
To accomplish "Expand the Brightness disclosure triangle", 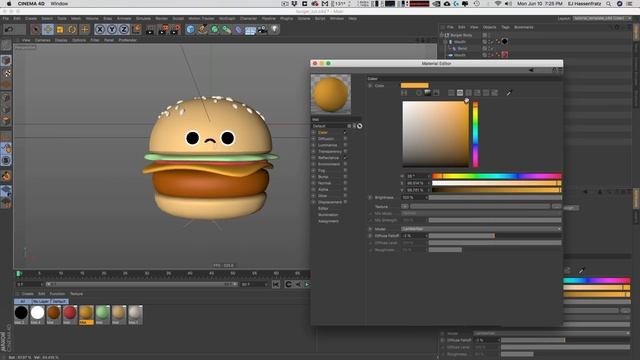I will (370, 198).
